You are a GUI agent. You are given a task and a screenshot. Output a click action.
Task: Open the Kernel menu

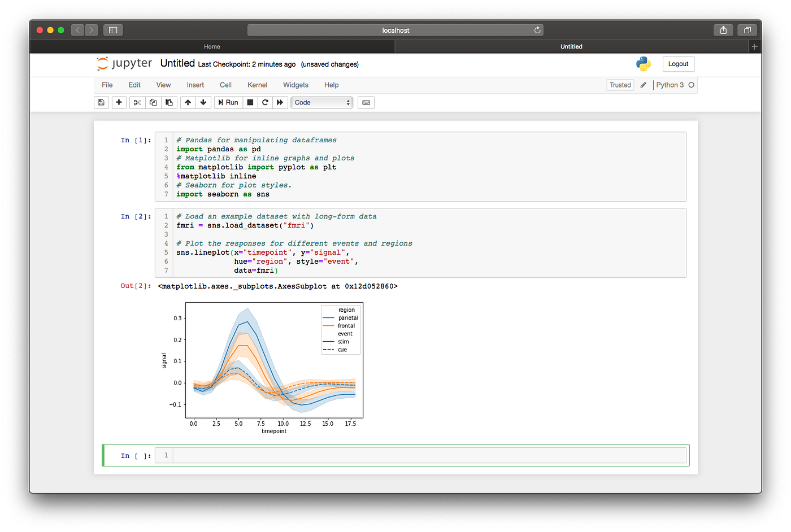(x=257, y=85)
